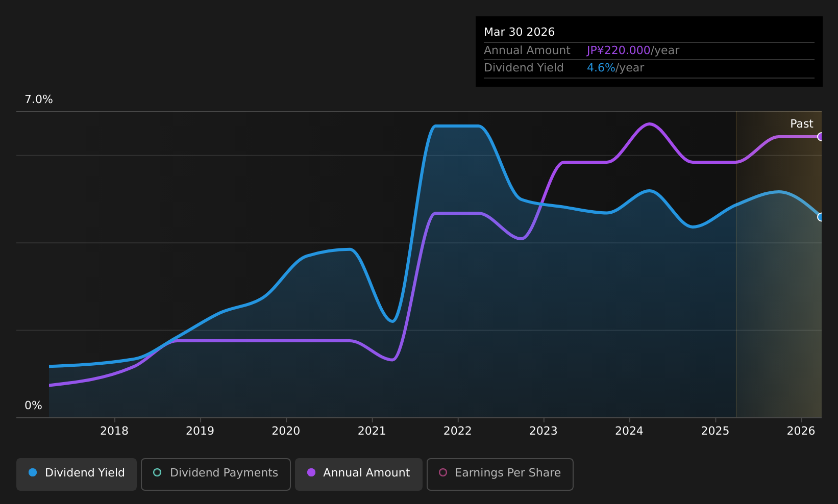Click the Annual Amount tooltip row label
This screenshot has width=838, height=504.
[x=527, y=51]
